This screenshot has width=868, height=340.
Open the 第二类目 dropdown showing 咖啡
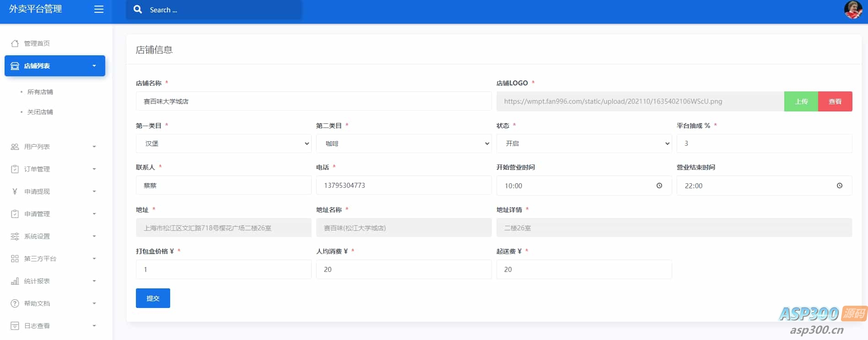[x=404, y=143]
